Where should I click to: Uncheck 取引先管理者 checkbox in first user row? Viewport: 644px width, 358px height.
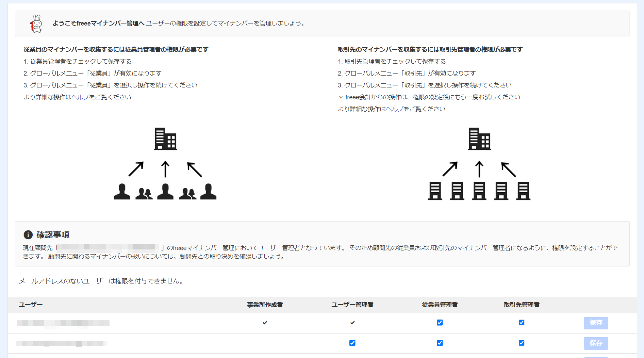pyautogui.click(x=522, y=323)
